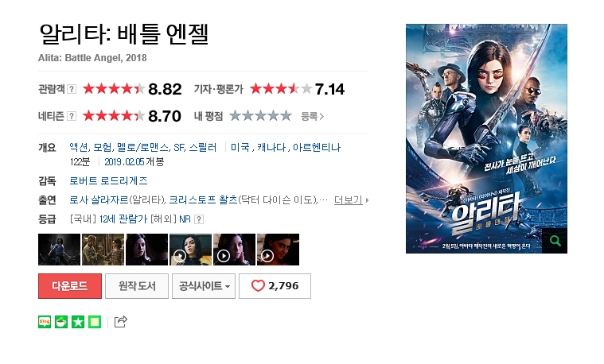Click the green star bookmark icon

pos(78,322)
